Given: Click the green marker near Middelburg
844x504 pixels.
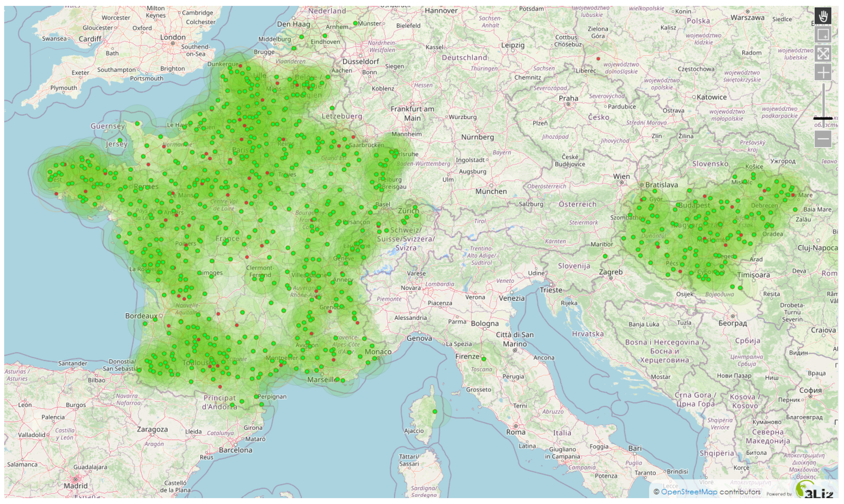Looking at the screenshot, I should tap(302, 37).
